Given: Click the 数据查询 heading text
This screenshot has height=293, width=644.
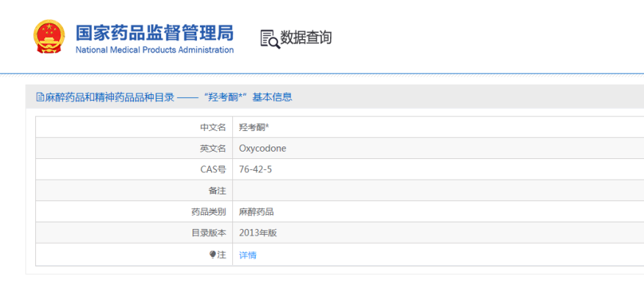Looking at the screenshot, I should point(306,38).
